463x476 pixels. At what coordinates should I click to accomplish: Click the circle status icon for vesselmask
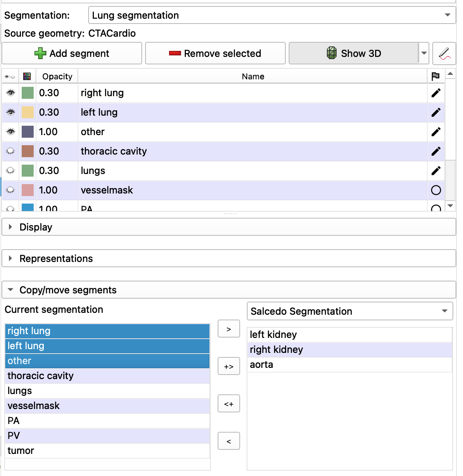pyautogui.click(x=436, y=190)
